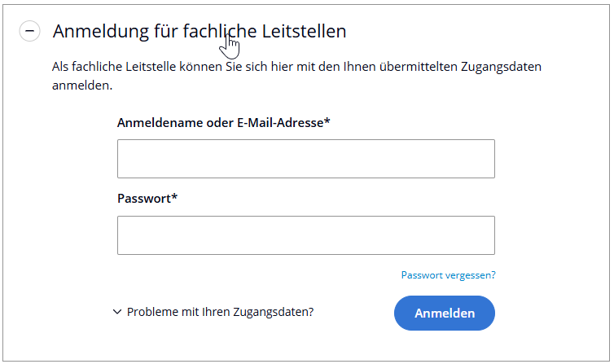
Task: Click the Anmelden button
Action: tap(444, 313)
